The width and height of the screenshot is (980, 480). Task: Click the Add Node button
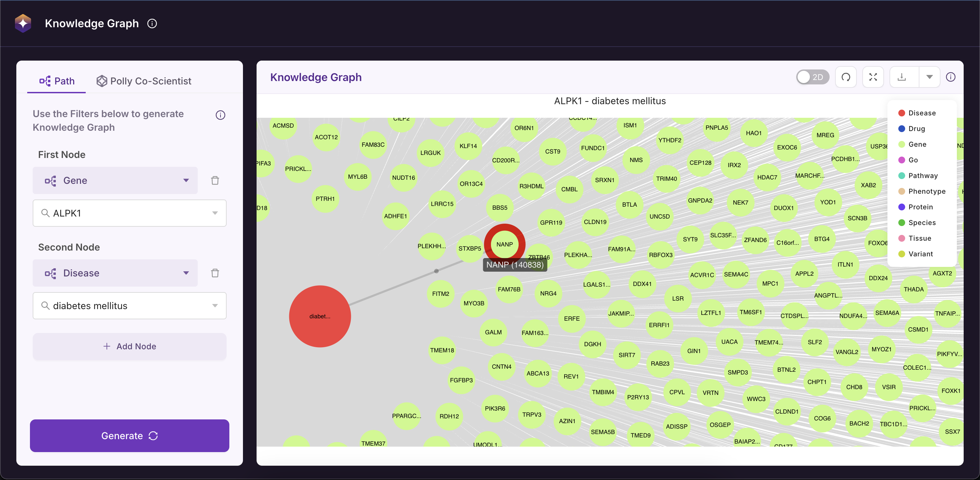129,347
